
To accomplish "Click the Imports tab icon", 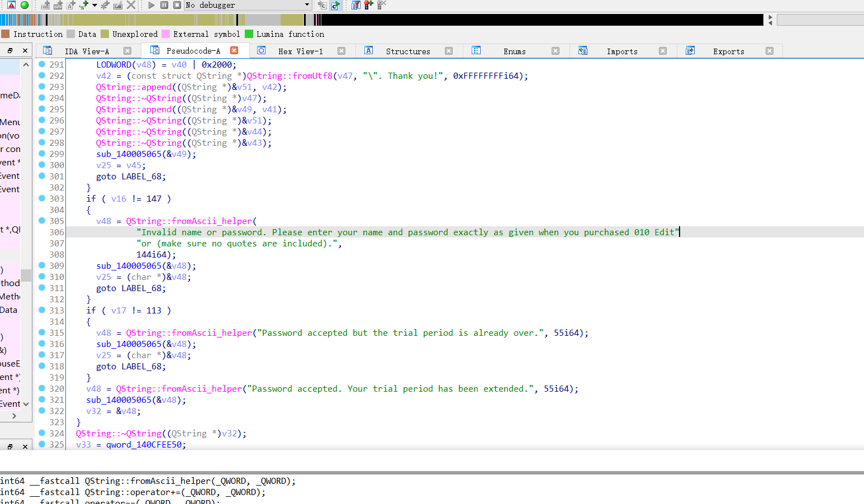I will click(x=583, y=50).
